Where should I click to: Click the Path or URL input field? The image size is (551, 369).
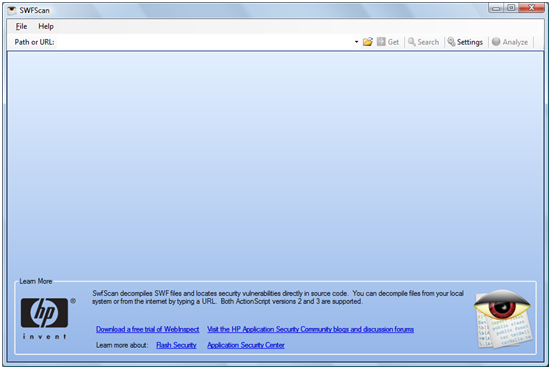click(204, 42)
